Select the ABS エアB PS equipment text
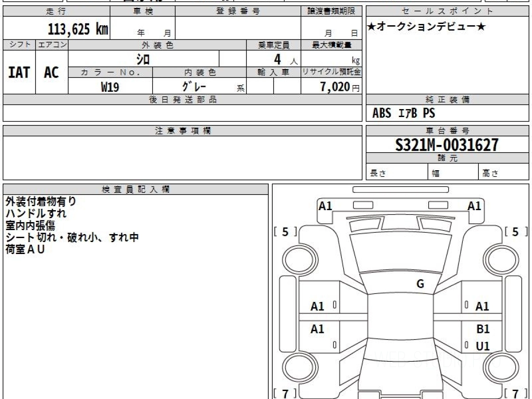 [403, 113]
